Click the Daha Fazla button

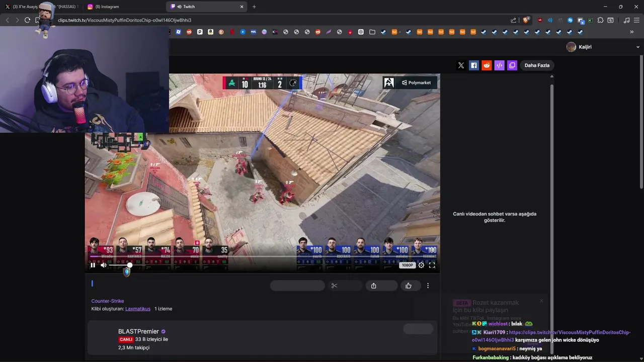537,65
